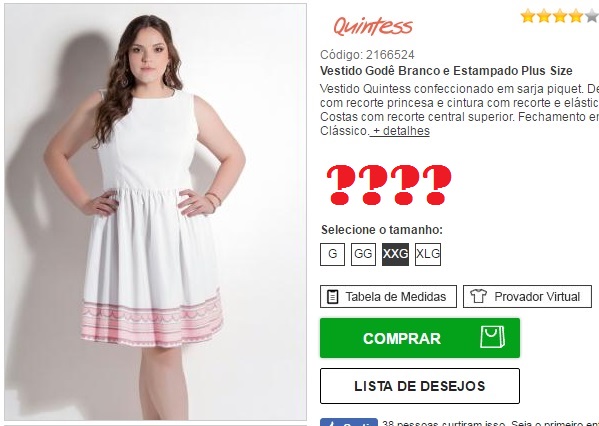Image resolution: width=599 pixels, height=426 pixels.
Task: Select size G
Action: point(332,254)
